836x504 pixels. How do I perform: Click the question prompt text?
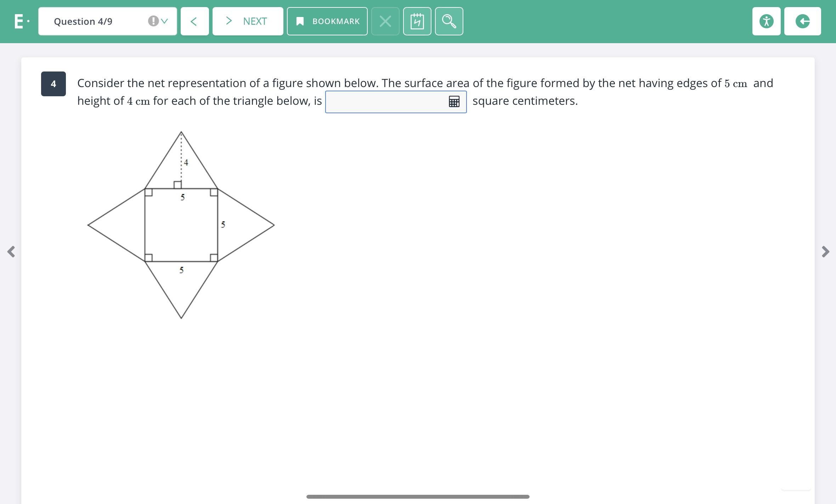click(425, 84)
